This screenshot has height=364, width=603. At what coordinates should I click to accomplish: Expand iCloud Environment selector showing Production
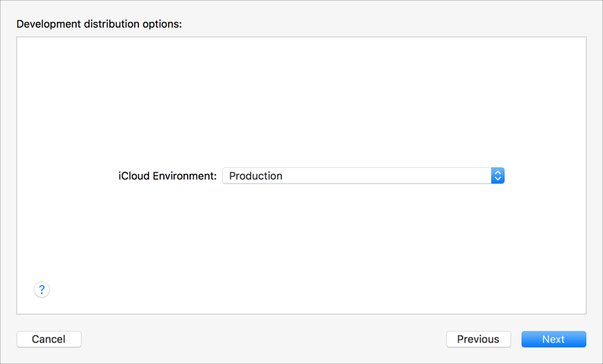[x=363, y=176]
